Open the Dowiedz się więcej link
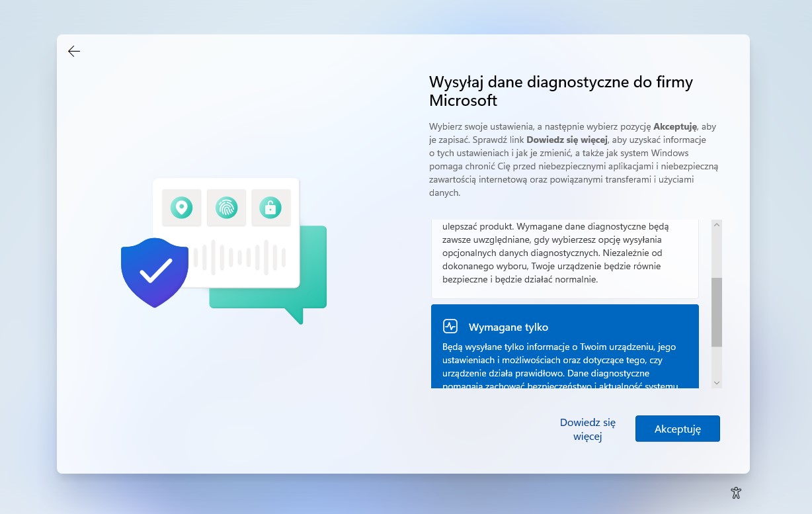812x514 pixels. 587,429
